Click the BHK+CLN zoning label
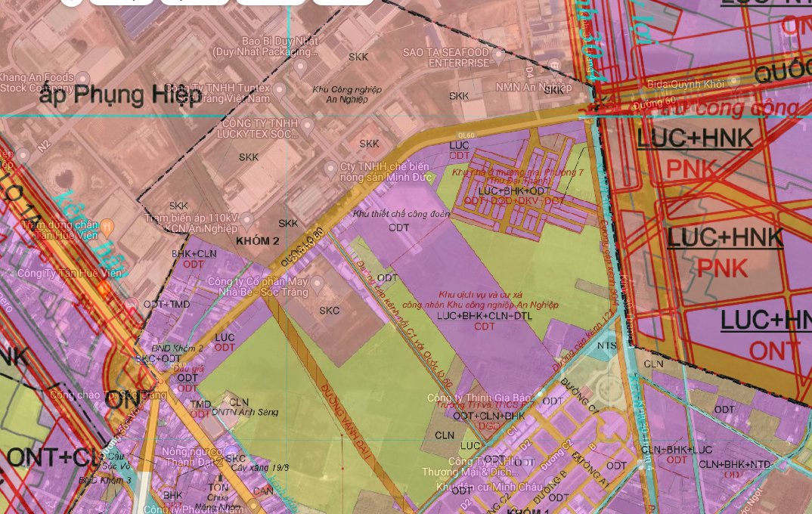The width and height of the screenshot is (812, 514). 194,254
